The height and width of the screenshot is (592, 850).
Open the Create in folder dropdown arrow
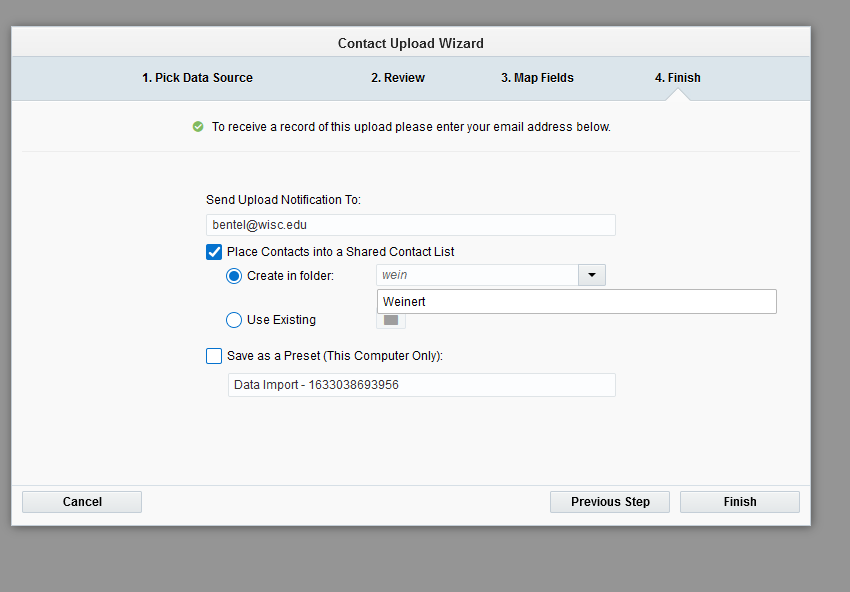point(591,275)
